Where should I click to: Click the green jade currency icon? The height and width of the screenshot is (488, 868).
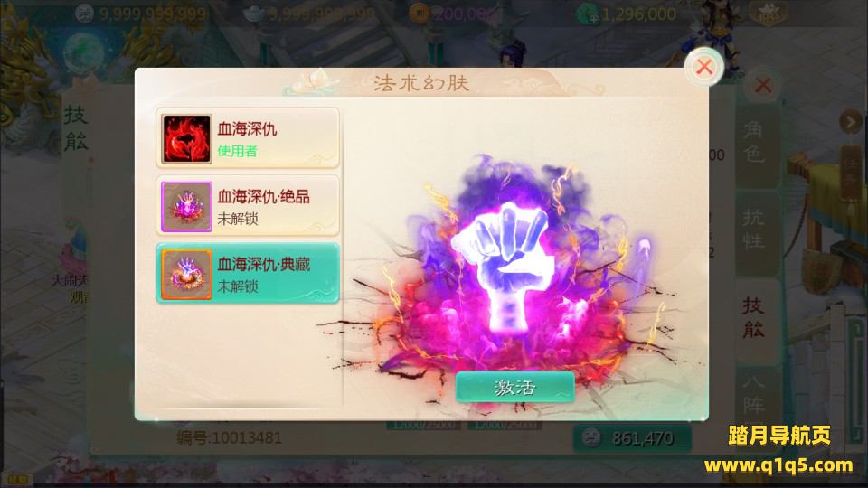coord(587,14)
